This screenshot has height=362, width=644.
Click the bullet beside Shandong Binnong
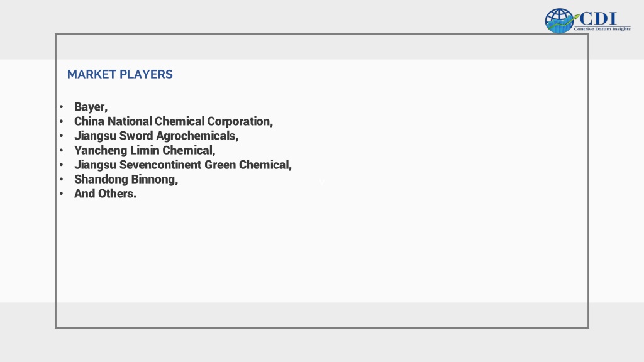[61, 179]
